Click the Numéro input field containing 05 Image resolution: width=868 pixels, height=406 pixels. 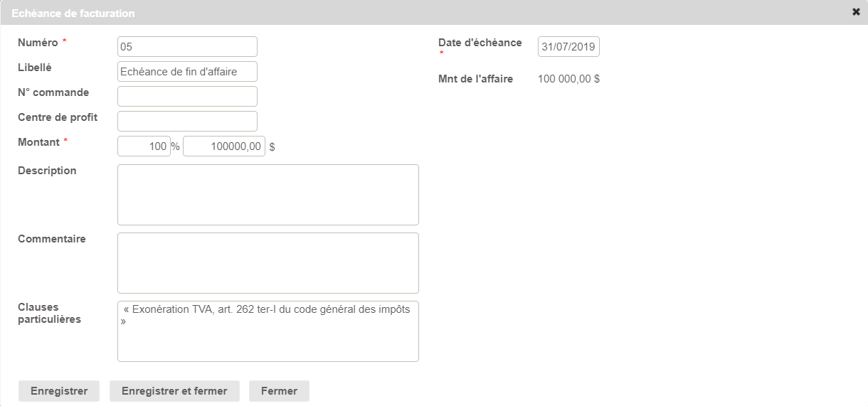187,47
